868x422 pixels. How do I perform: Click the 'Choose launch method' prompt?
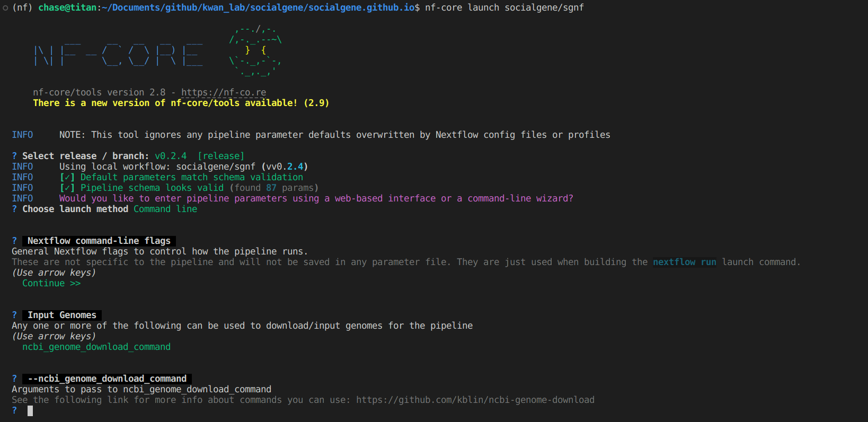pos(75,209)
